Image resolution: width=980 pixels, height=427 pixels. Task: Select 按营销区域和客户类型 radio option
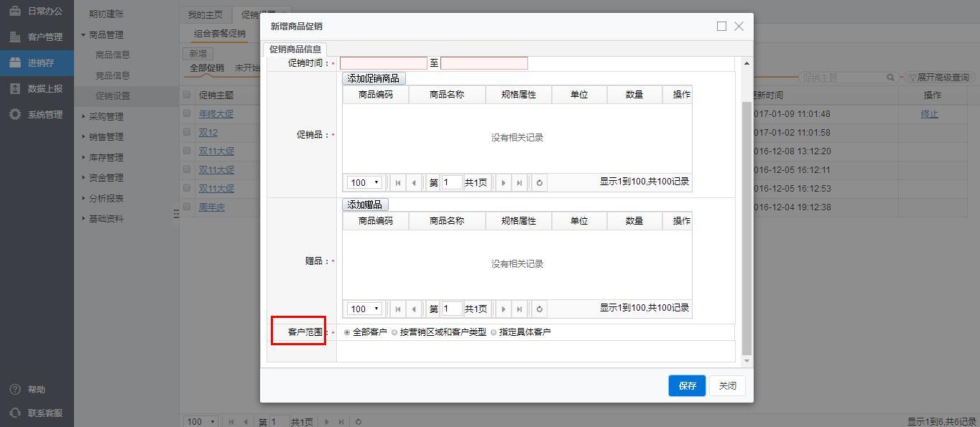394,332
